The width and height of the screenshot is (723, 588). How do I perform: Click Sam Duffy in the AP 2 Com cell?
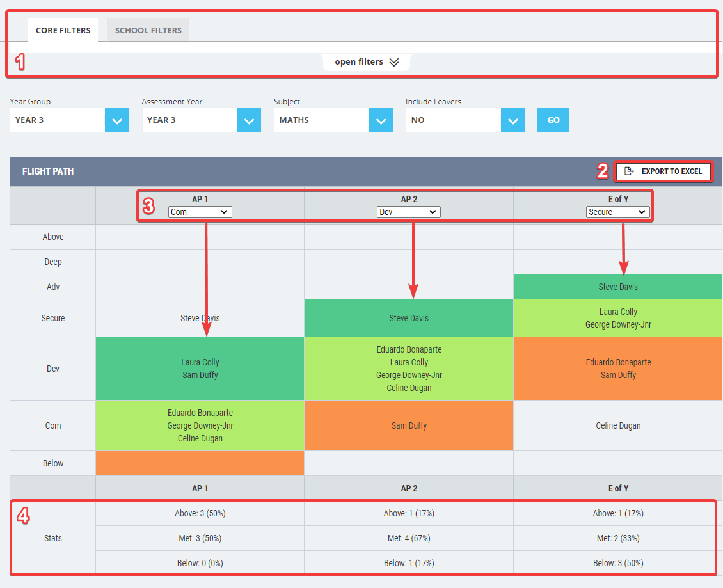(409, 425)
